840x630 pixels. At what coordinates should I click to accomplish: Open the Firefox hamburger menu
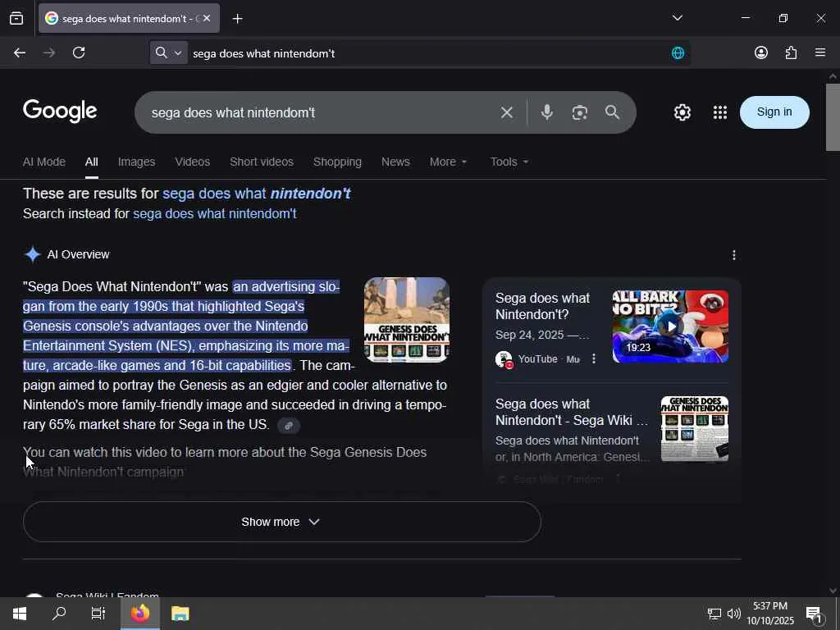pyautogui.click(x=820, y=52)
